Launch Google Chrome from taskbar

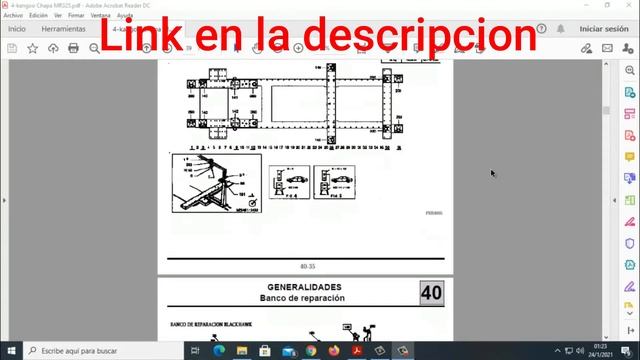click(311, 351)
